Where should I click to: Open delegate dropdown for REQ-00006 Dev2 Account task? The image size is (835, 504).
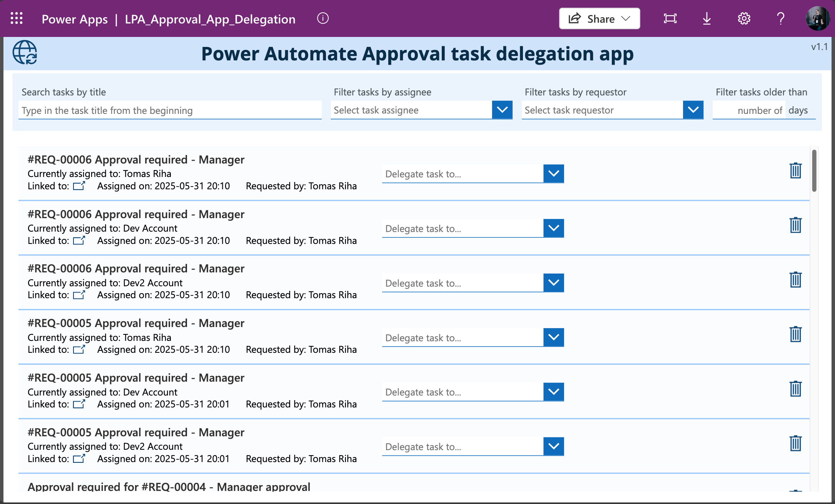[554, 283]
